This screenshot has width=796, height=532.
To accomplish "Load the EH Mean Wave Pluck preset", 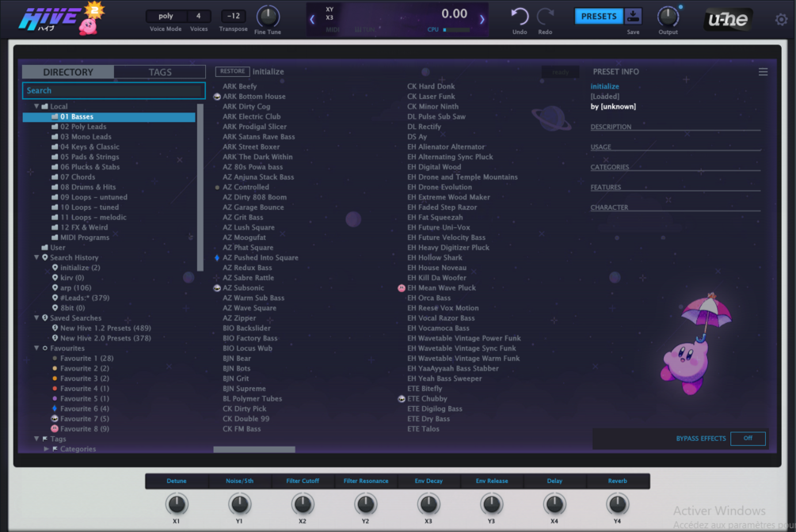I will (x=441, y=288).
